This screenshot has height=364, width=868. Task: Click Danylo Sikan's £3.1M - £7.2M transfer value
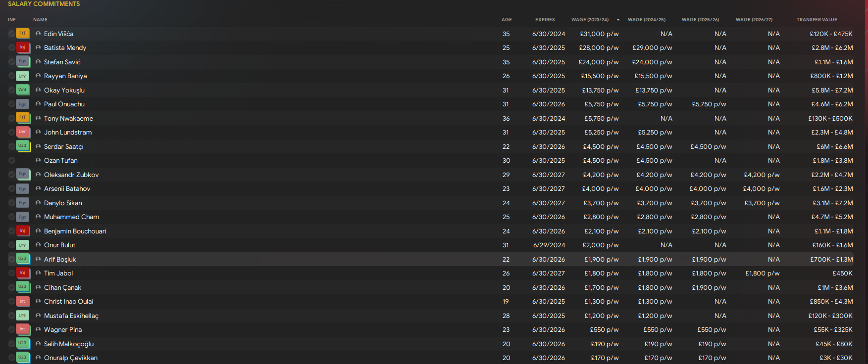pos(832,203)
